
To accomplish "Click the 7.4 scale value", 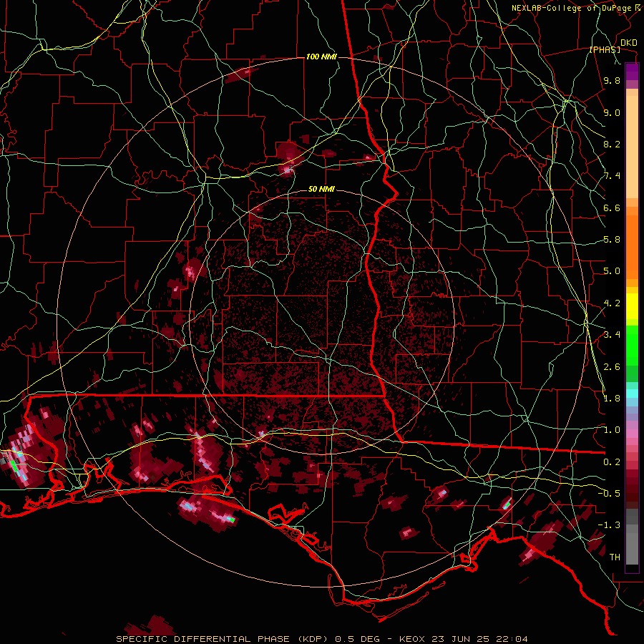I will [612, 176].
